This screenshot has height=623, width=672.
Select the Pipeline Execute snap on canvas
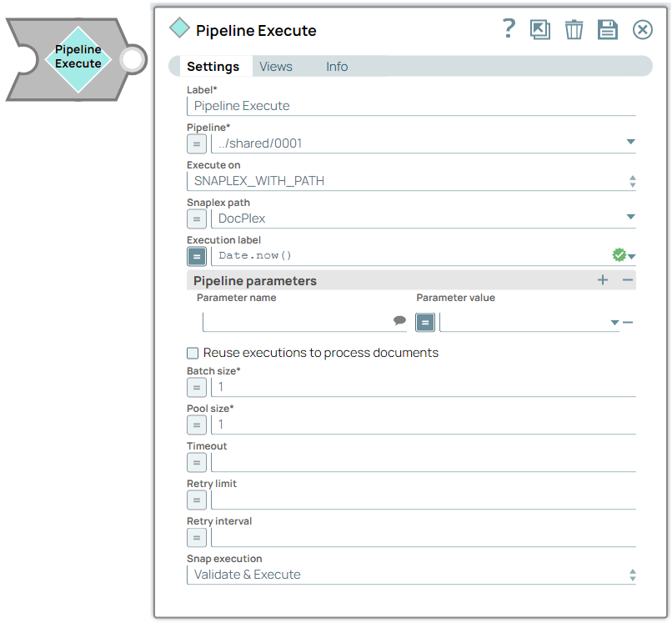point(78,58)
